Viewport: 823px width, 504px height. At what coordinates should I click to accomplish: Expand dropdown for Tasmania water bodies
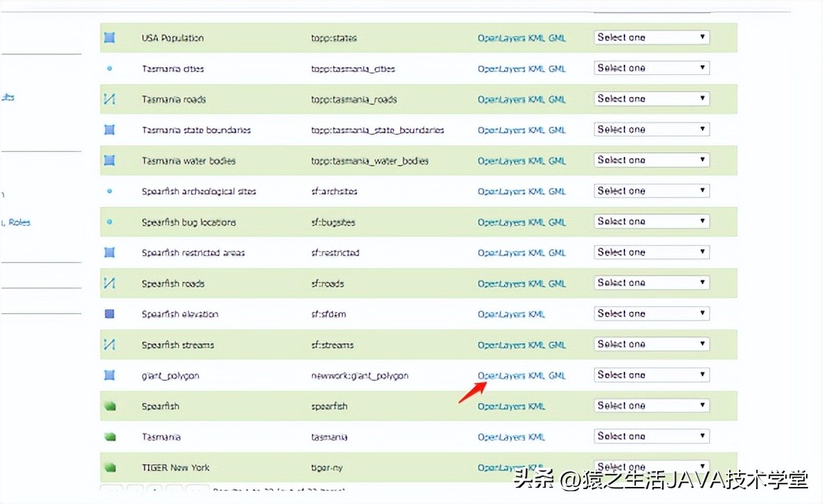651,159
